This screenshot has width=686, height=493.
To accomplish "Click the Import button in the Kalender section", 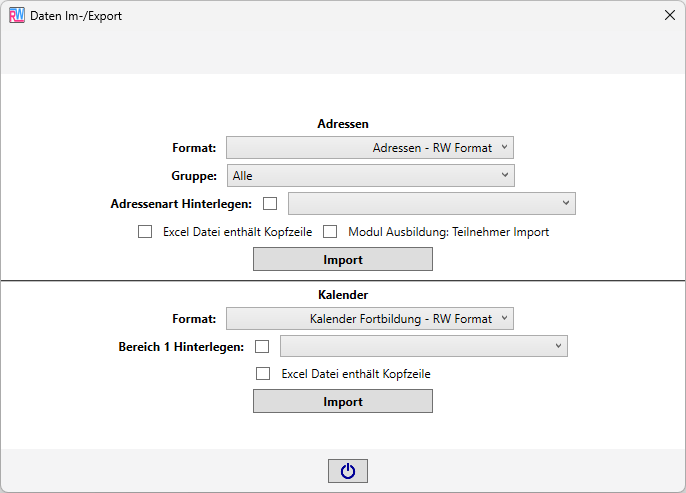I will pos(343,402).
